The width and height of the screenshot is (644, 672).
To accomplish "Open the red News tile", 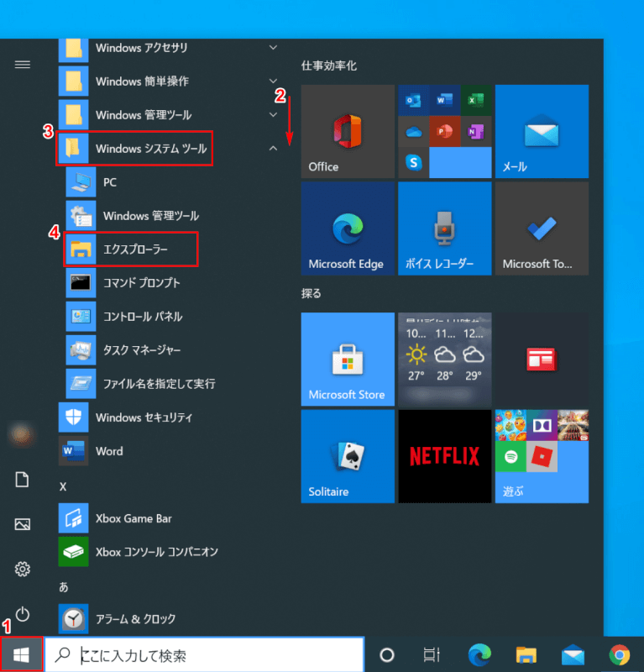I will coord(542,360).
